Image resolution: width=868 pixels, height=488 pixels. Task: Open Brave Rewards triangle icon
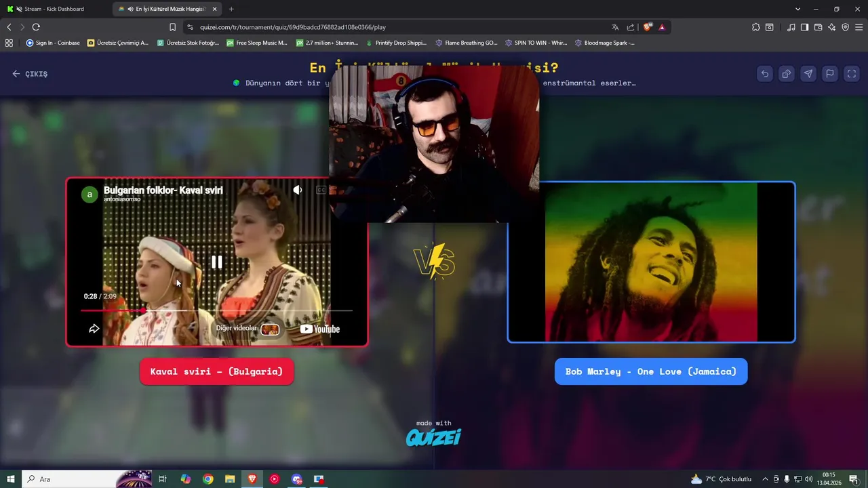click(662, 27)
